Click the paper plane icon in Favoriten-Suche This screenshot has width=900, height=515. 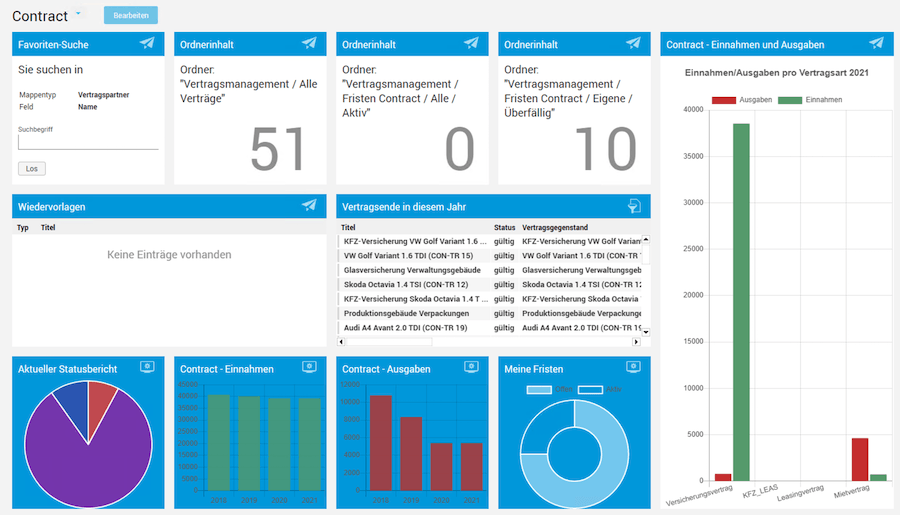pyautogui.click(x=147, y=43)
